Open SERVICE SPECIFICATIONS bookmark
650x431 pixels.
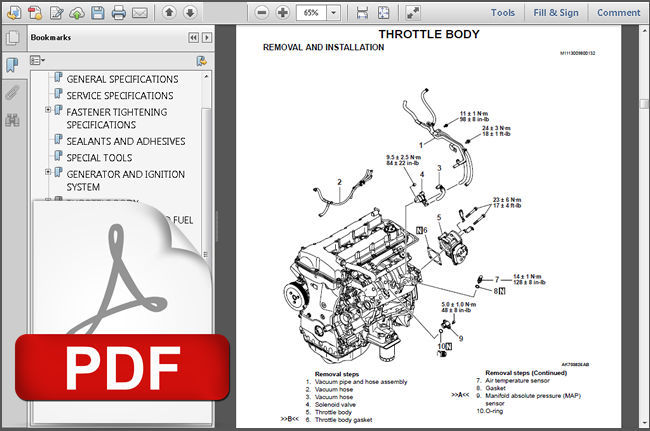coord(120,95)
